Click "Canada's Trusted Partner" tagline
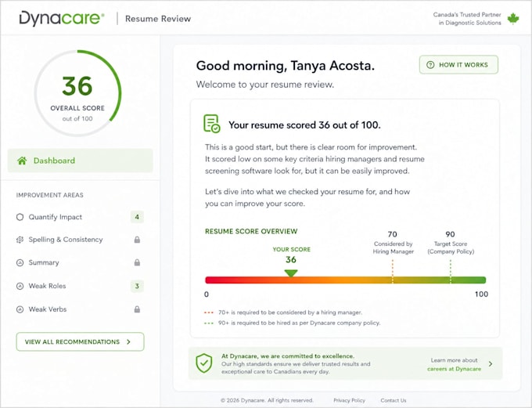Viewport: 532px width, 408px height. tap(467, 15)
